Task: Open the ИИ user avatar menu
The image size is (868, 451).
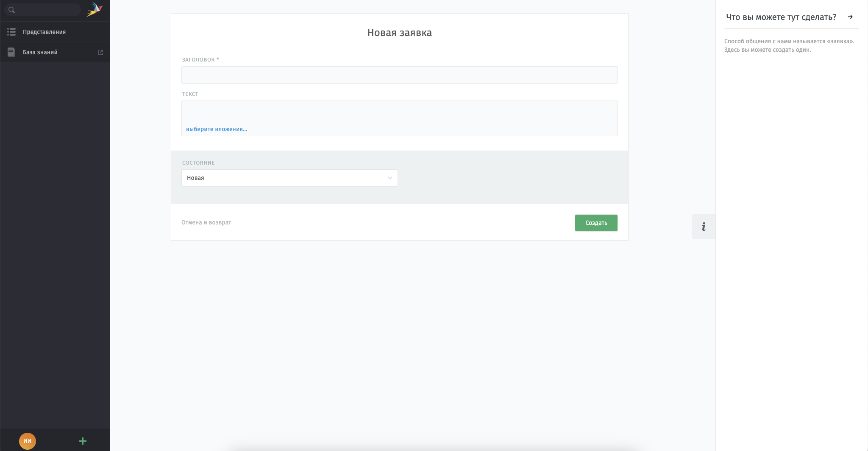Action: point(28,441)
